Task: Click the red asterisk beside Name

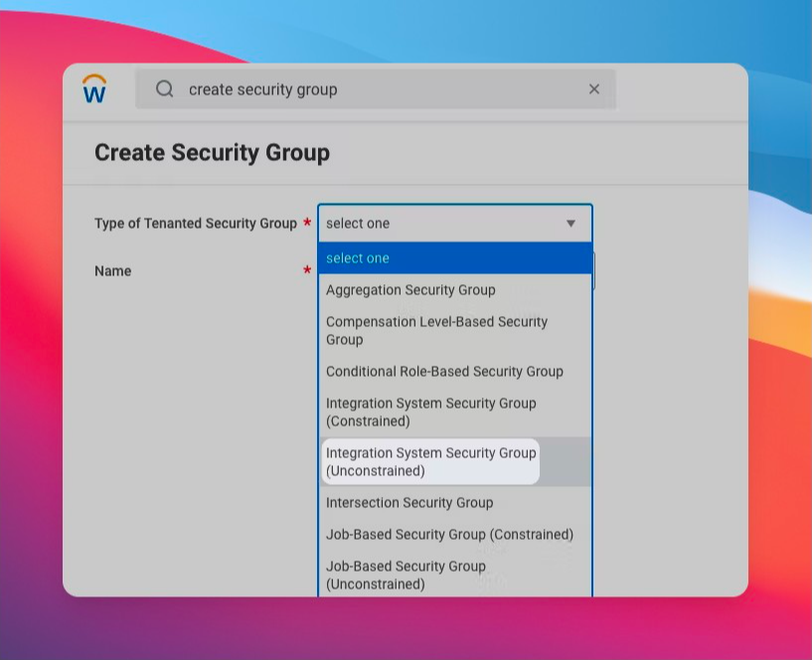Action: (307, 270)
